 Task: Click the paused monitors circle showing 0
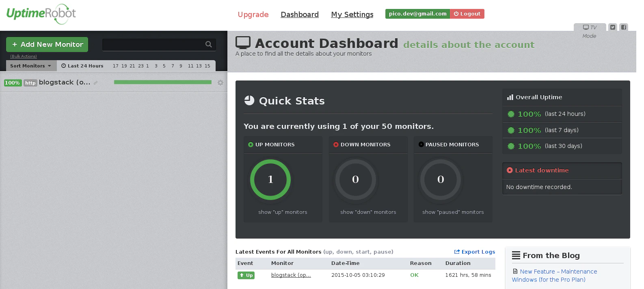coord(441,179)
